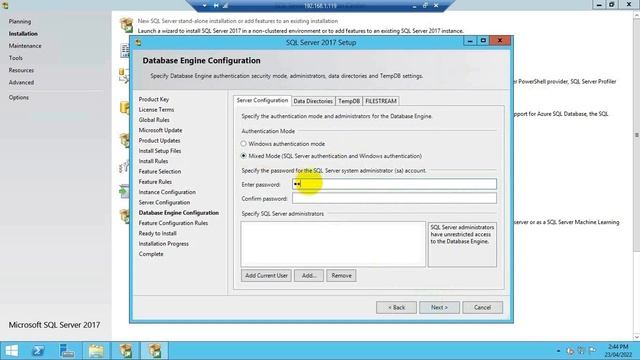This screenshot has height=360, width=640.
Task: Open Maintenance in Installation Center sidebar
Action: coord(25,46)
